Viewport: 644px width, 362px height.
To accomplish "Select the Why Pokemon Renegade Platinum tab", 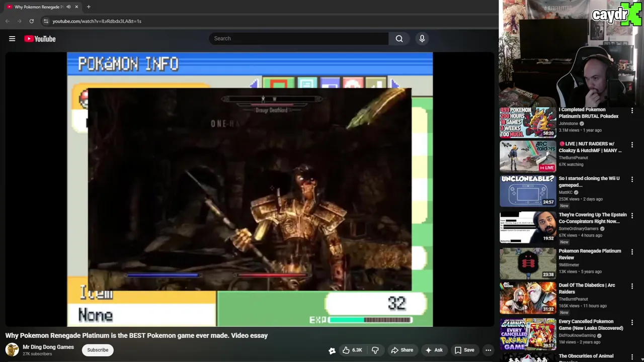I will point(39,7).
